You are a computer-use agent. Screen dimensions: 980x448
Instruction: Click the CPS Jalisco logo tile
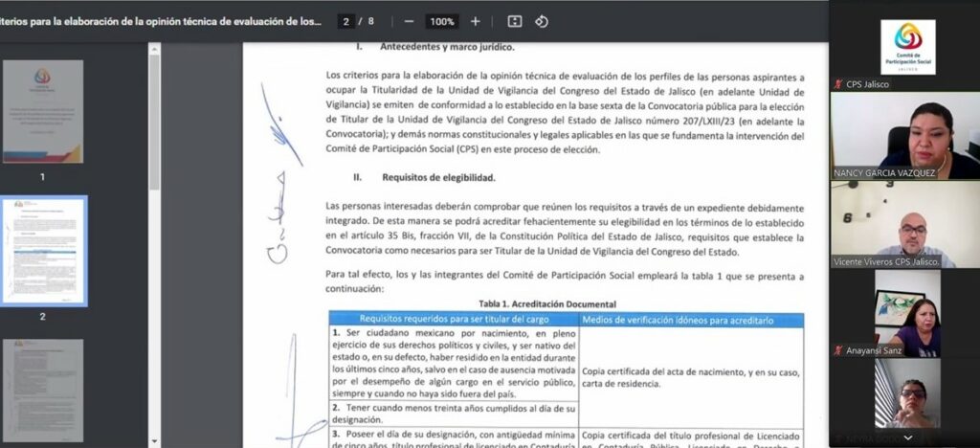pos(906,45)
